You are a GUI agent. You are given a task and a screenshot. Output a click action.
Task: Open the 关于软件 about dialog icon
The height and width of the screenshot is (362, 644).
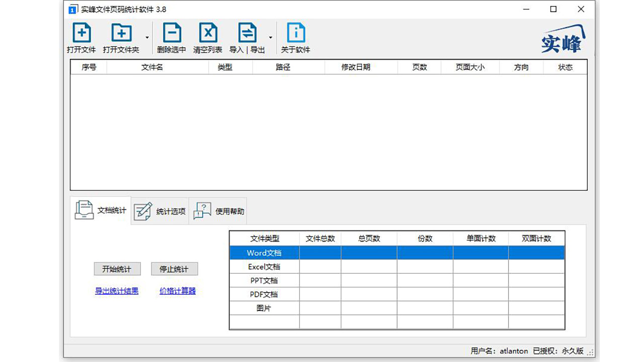(x=296, y=32)
